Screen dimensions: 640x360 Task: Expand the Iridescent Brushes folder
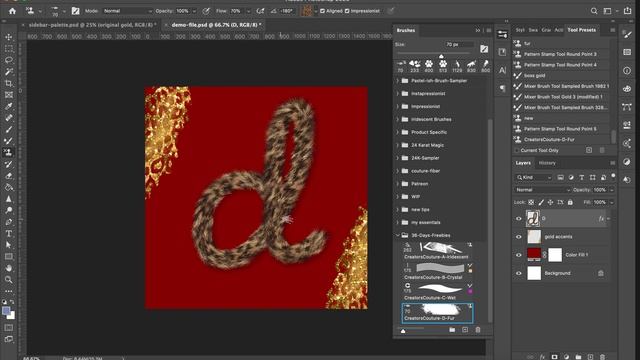click(398, 120)
